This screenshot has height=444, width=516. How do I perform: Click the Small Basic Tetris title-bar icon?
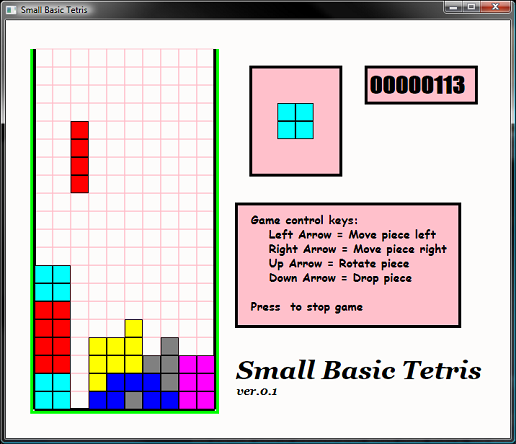tap(11, 10)
